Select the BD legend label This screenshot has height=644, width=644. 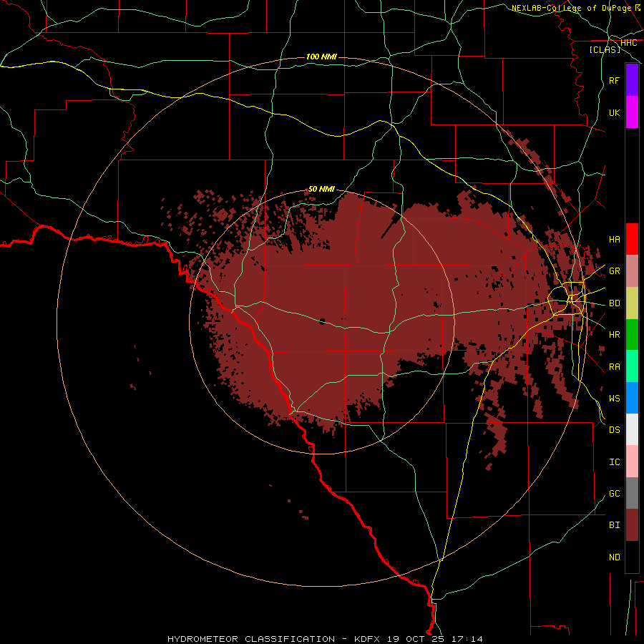coord(614,303)
